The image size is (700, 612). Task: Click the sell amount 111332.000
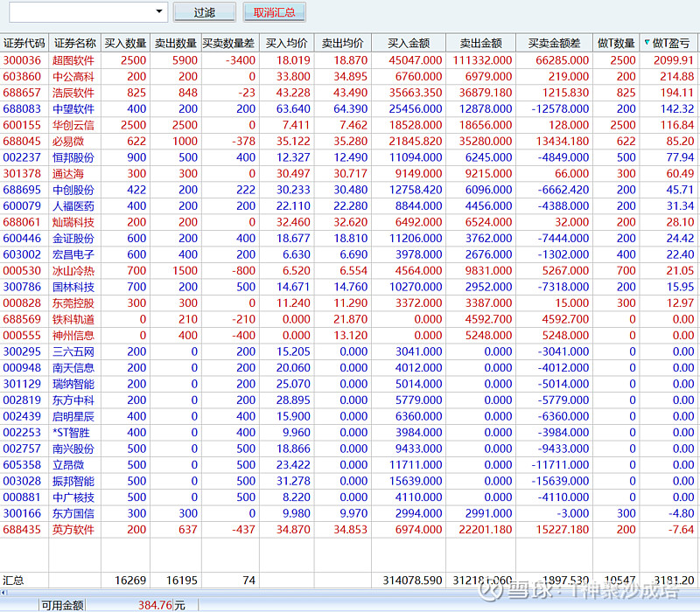483,60
